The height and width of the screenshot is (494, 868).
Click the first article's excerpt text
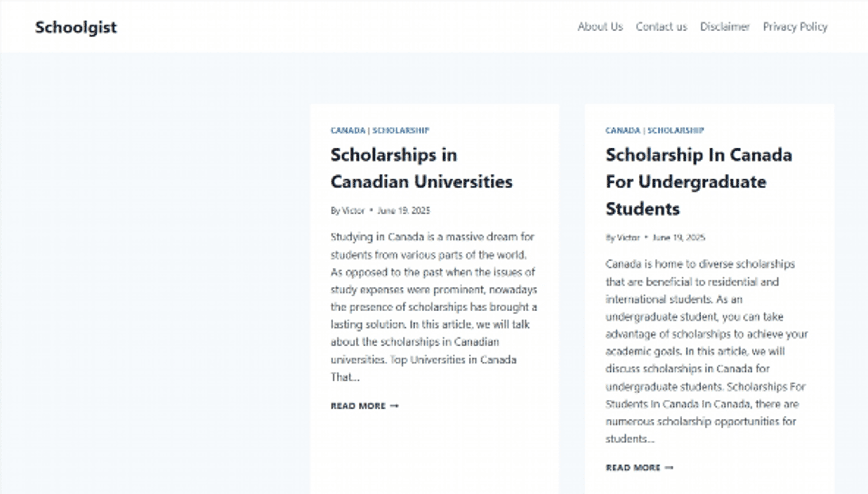(431, 305)
